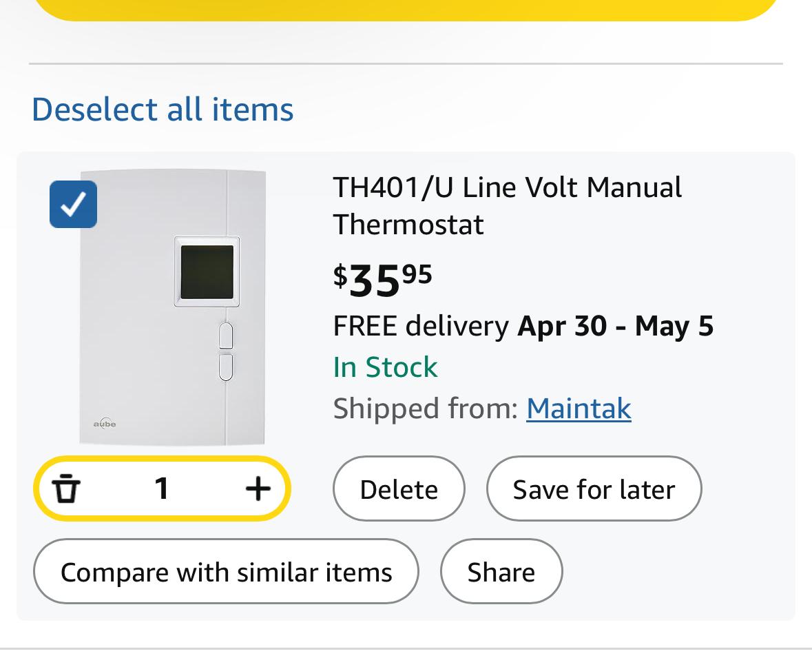The image size is (812, 658).
Task: Click the trash can icon in quantity selector
Action: pos(66,488)
